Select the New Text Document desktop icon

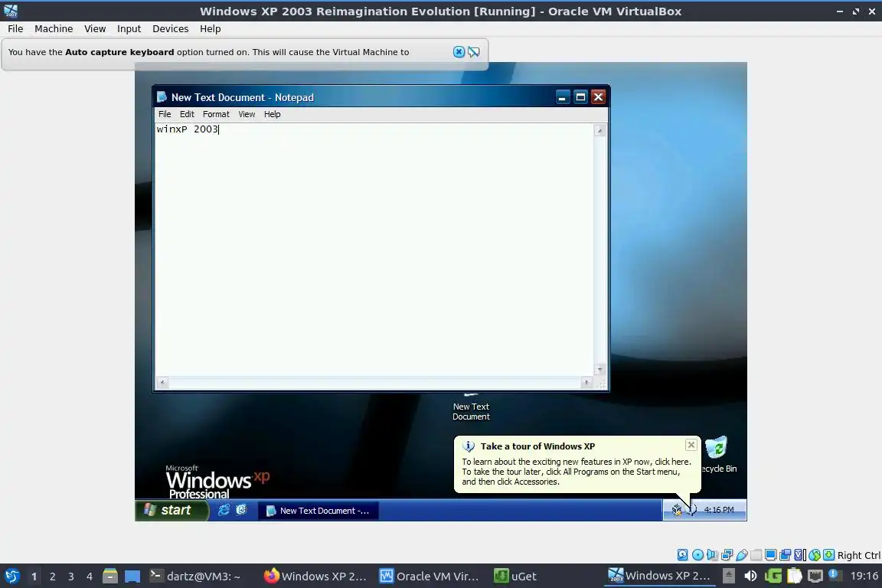pyautogui.click(x=471, y=409)
